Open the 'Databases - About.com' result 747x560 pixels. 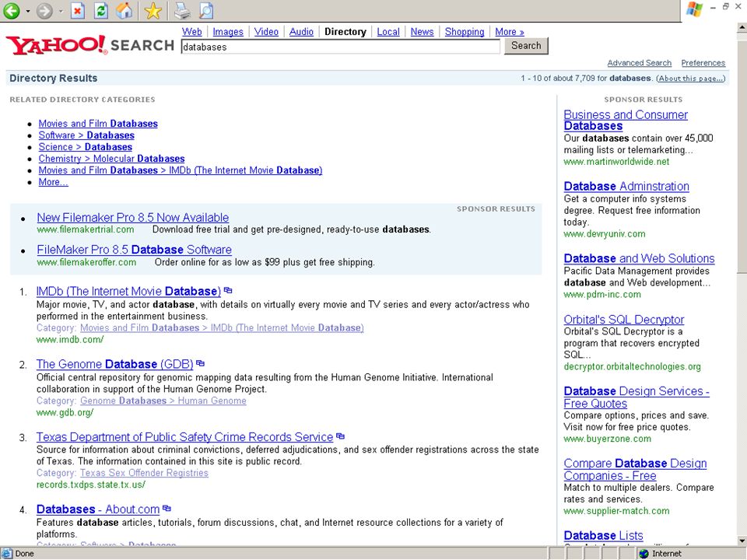point(98,509)
